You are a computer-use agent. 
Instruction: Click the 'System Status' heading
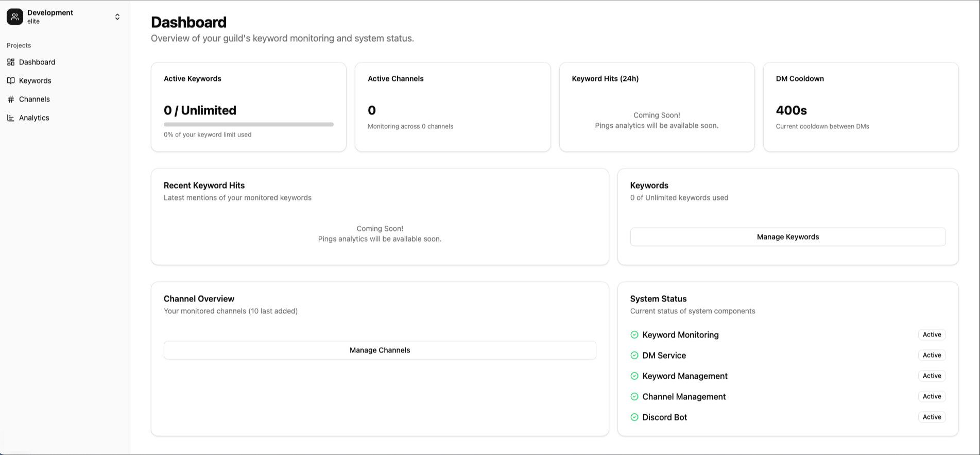click(658, 298)
